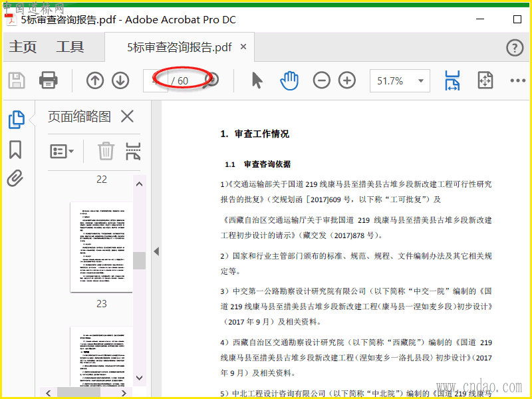
Task: Open the Help question mark icon
Action: pos(515,47)
